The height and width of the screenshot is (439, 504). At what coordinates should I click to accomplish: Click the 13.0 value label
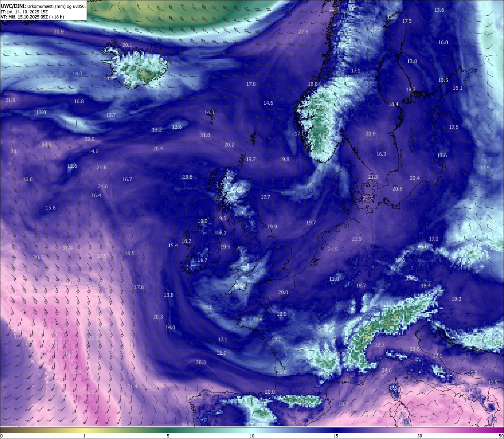(x=41, y=112)
